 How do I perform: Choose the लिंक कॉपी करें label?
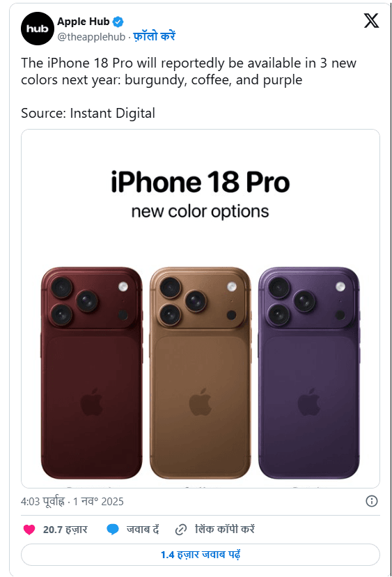[x=225, y=529]
